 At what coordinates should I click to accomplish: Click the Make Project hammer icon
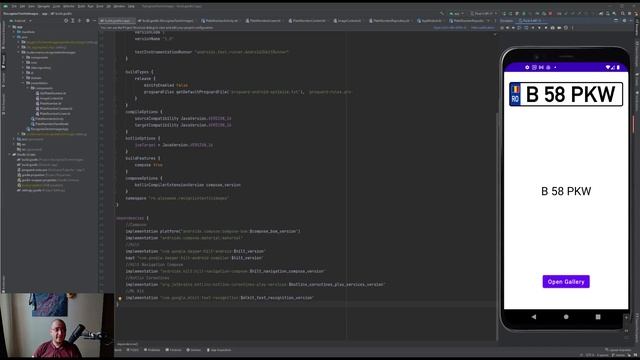pos(442,13)
